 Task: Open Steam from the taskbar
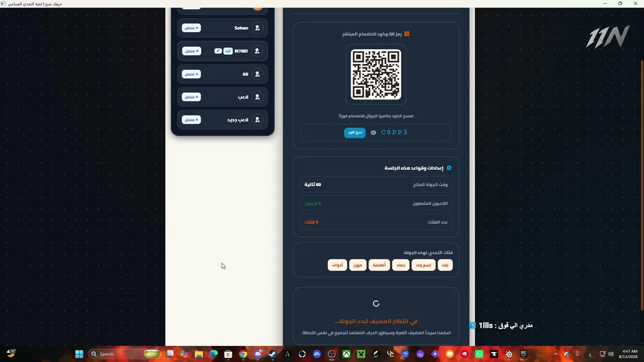[x=273, y=354]
